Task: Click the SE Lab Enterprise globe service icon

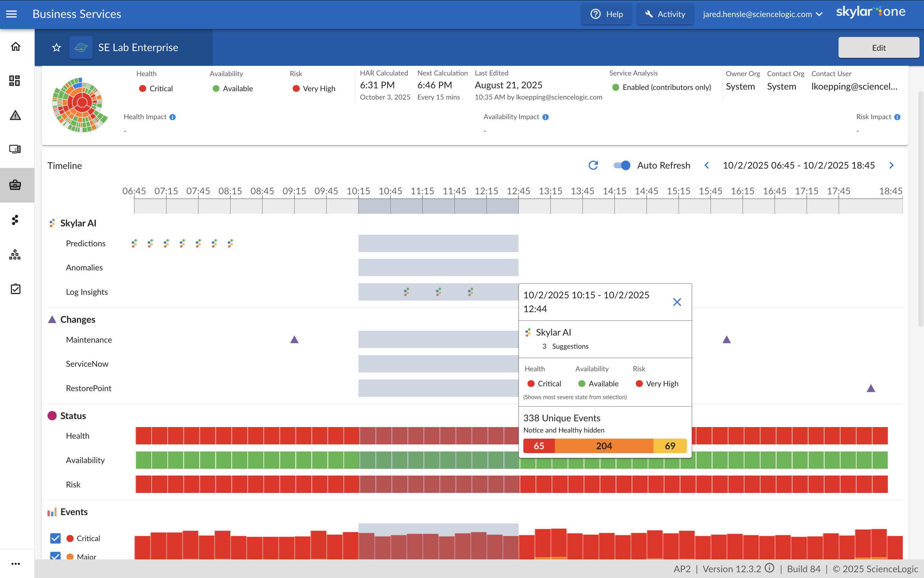Action: [x=81, y=48]
